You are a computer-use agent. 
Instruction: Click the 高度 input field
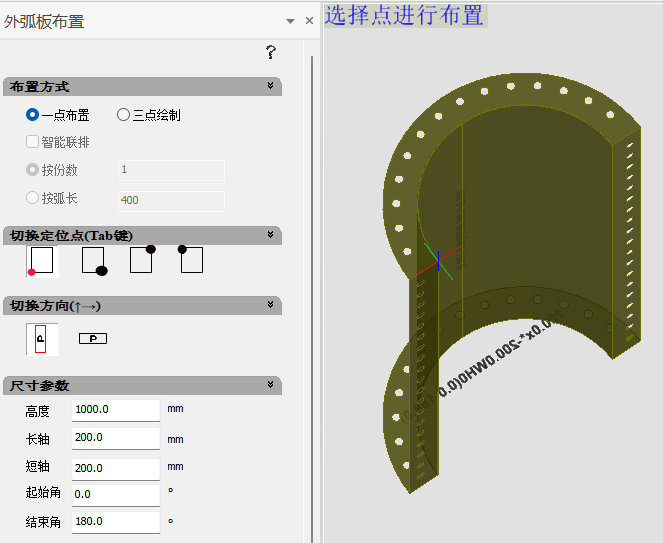coord(115,410)
